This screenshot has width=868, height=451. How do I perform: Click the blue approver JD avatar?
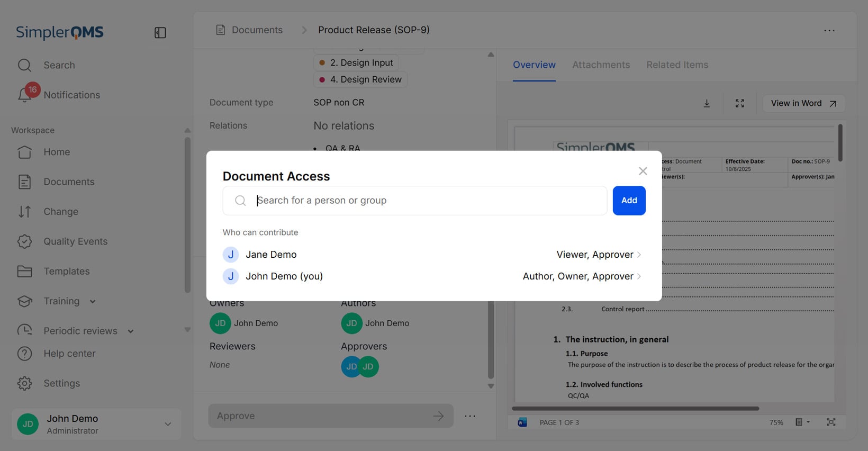point(350,367)
